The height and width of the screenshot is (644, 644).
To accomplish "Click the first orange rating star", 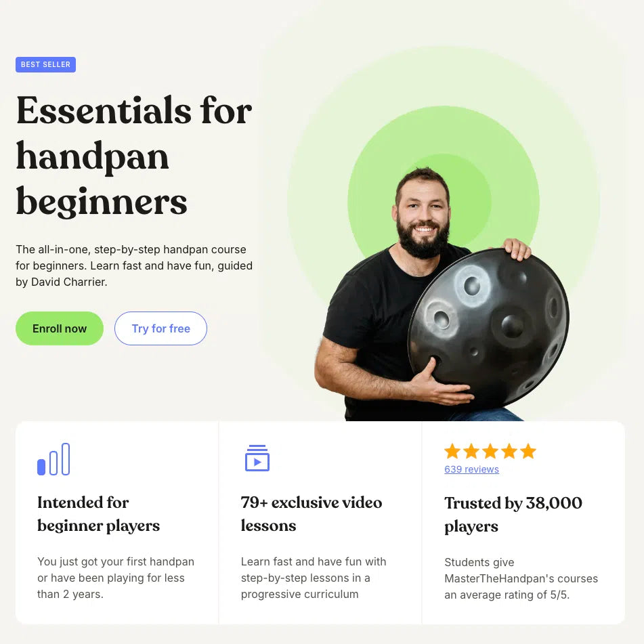I will pos(452,451).
